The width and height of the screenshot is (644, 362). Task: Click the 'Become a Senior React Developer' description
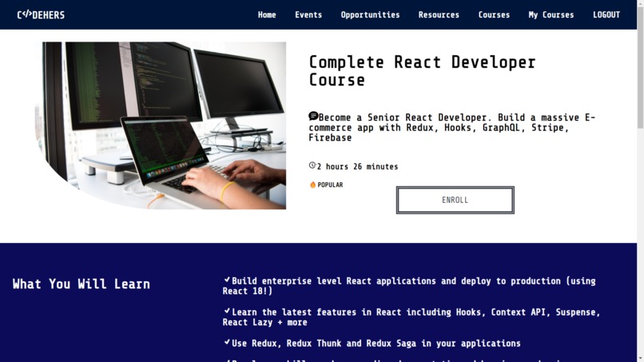tap(451, 127)
